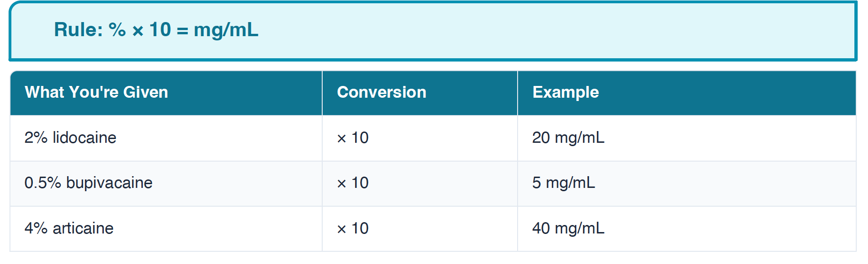Click the '20 mg/mL' example cell
This screenshot has height=264, width=868.
568,138
